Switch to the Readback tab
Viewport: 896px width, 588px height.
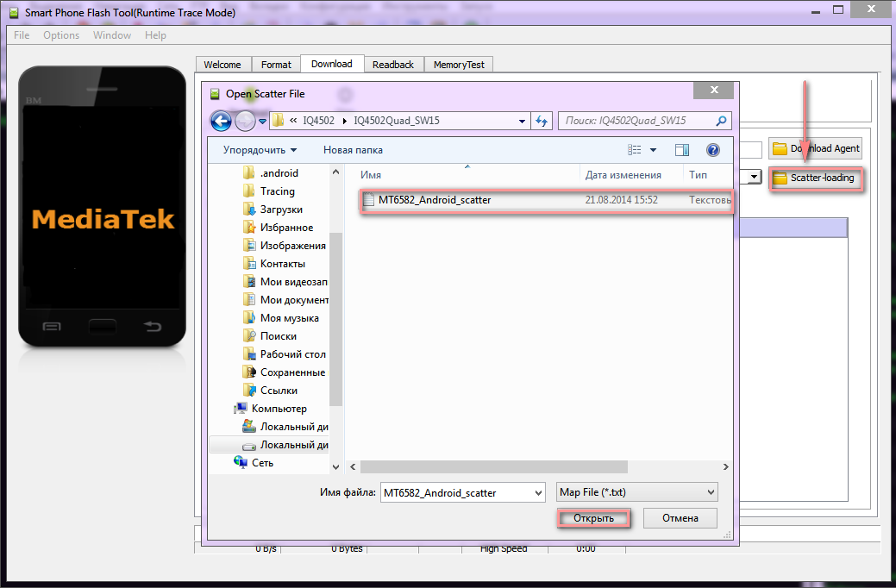tap(392, 65)
